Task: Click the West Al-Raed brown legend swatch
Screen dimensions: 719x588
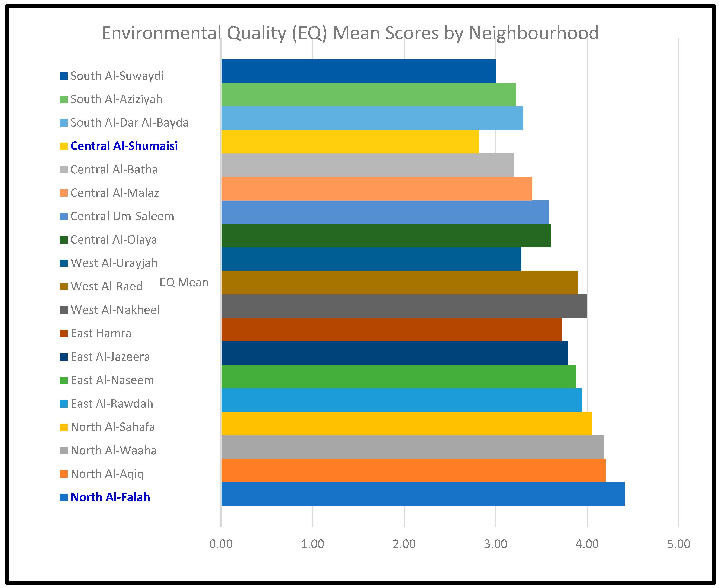Action: click(64, 287)
